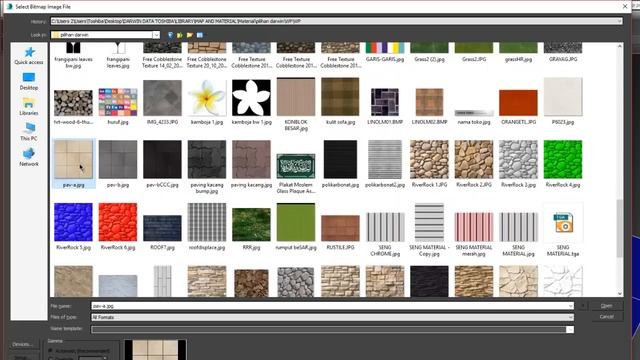Open Libraries in the places bar
640x360 pixels.
click(29, 107)
